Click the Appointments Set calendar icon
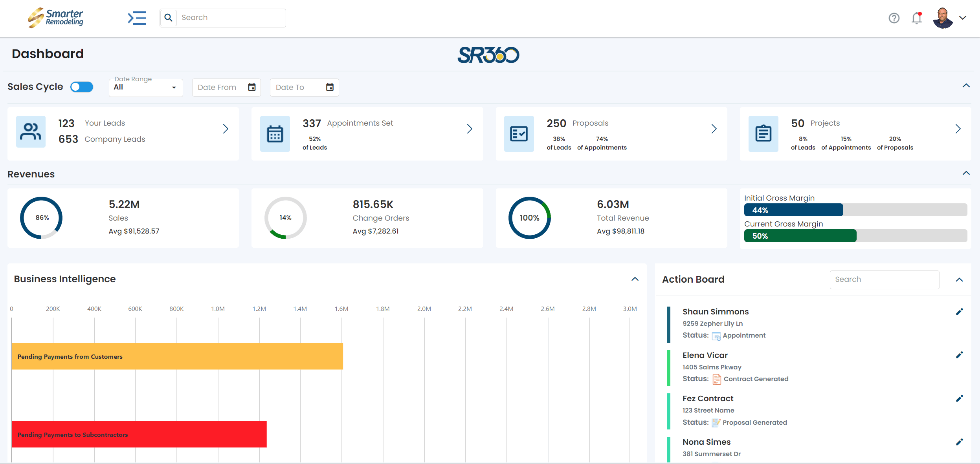 pyautogui.click(x=275, y=134)
